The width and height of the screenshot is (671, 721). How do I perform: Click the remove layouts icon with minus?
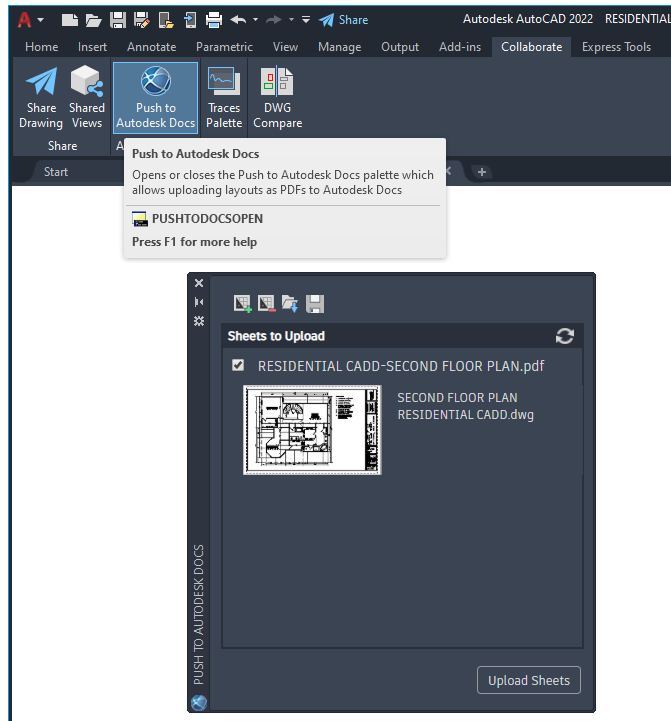266,303
